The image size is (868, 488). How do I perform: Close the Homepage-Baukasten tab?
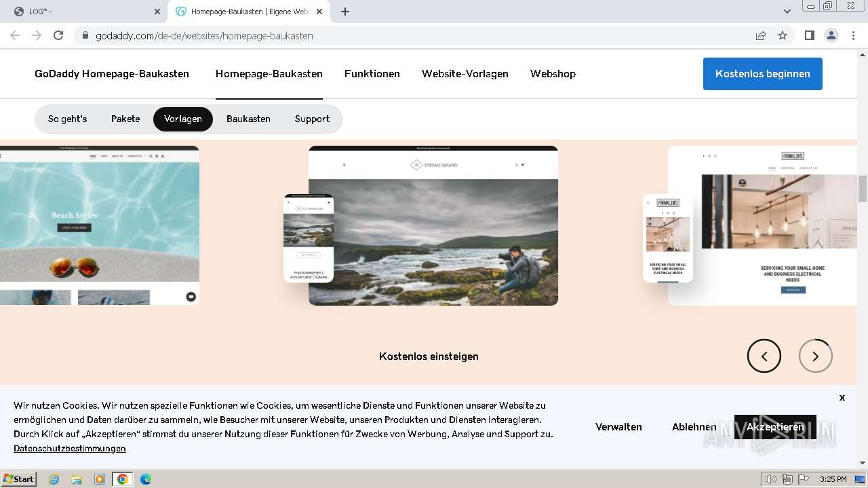[319, 12]
